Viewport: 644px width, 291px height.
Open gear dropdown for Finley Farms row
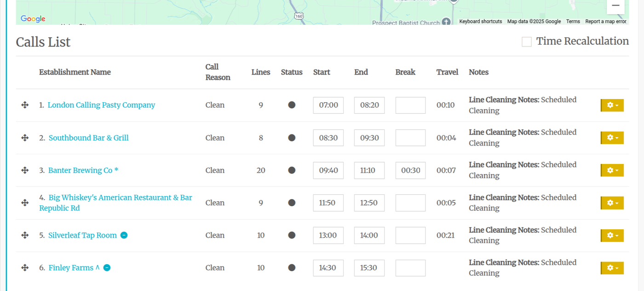pyautogui.click(x=612, y=268)
